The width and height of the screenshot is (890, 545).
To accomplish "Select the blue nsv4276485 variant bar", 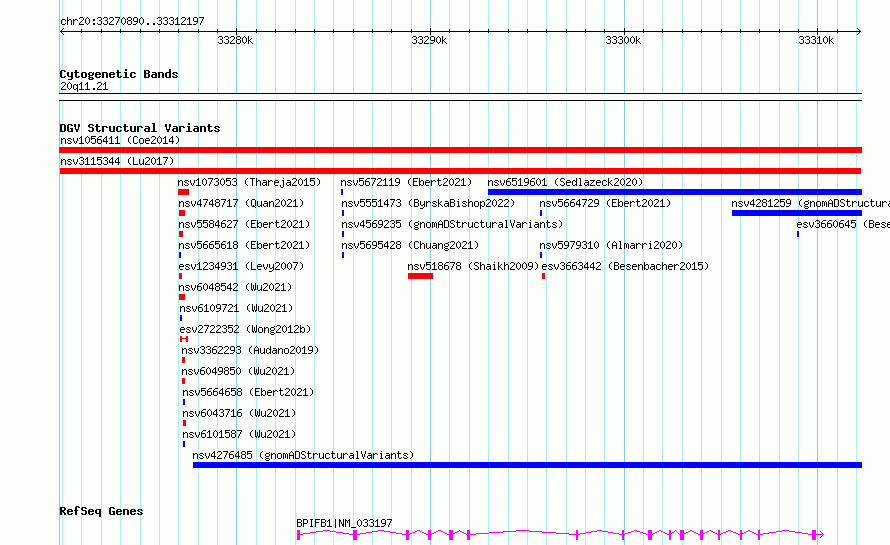I will click(x=527, y=465).
